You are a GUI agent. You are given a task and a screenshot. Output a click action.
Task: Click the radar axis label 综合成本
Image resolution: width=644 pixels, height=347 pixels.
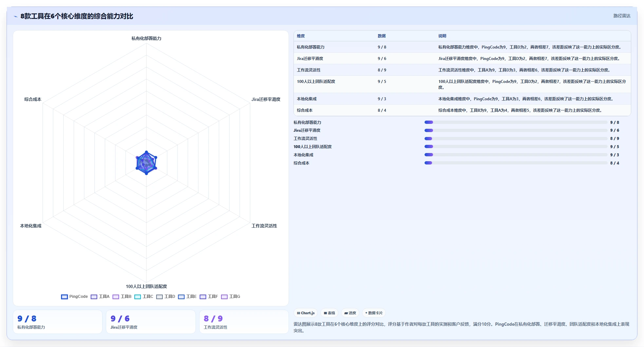[x=33, y=99]
